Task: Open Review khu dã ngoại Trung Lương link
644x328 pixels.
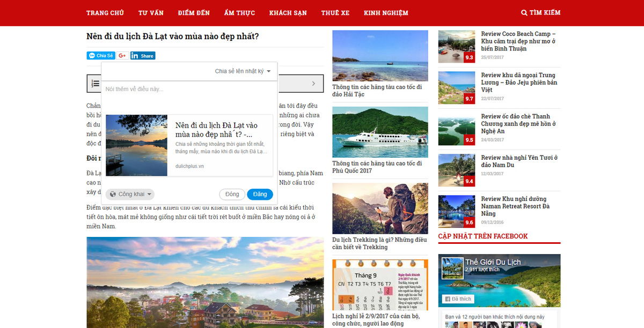Action: [519, 83]
